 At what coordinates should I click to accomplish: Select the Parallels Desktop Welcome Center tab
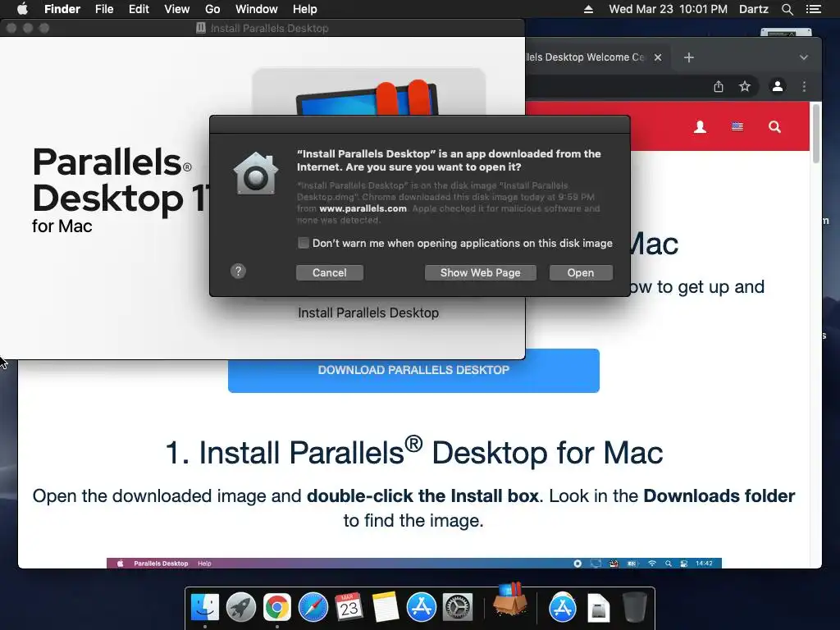pyautogui.click(x=587, y=57)
